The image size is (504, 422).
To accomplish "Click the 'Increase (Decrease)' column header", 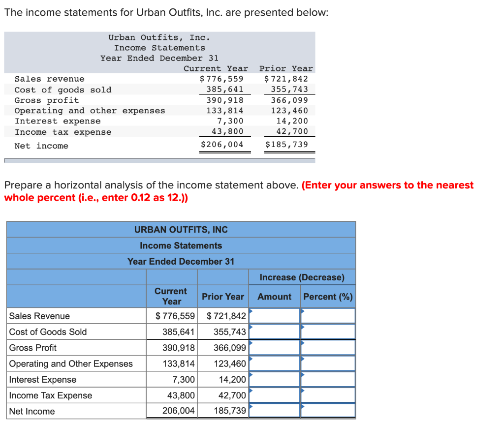I will [302, 277].
